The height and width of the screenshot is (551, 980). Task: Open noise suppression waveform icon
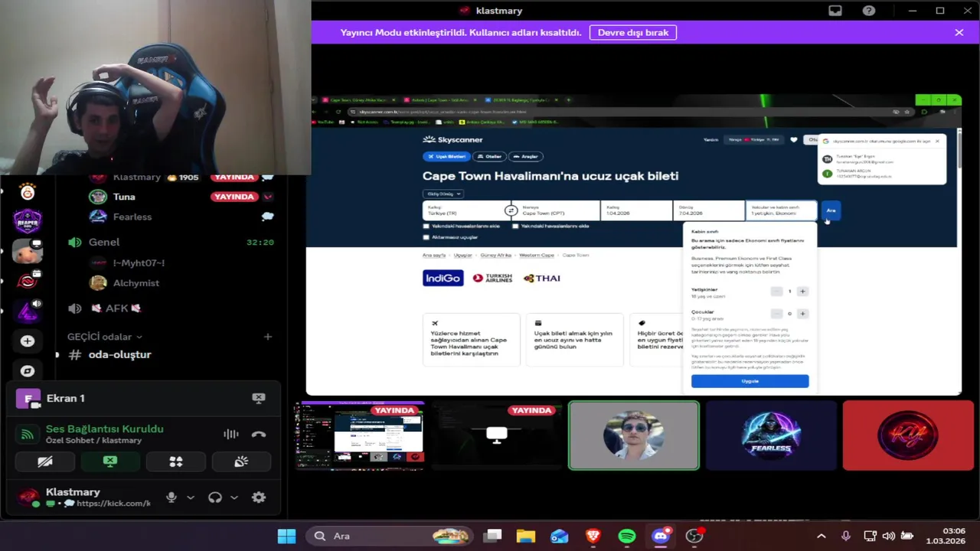230,434
